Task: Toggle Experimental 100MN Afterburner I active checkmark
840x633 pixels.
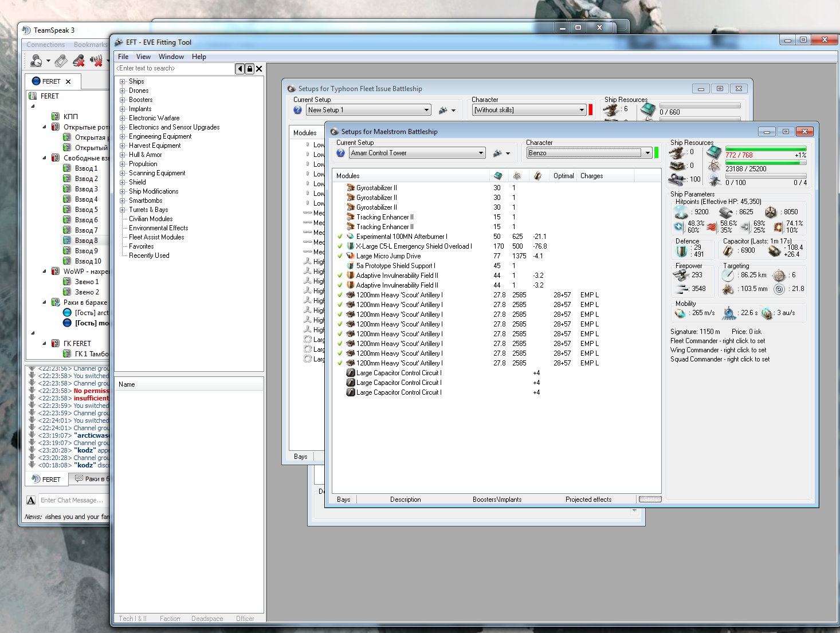Action: 340,237
